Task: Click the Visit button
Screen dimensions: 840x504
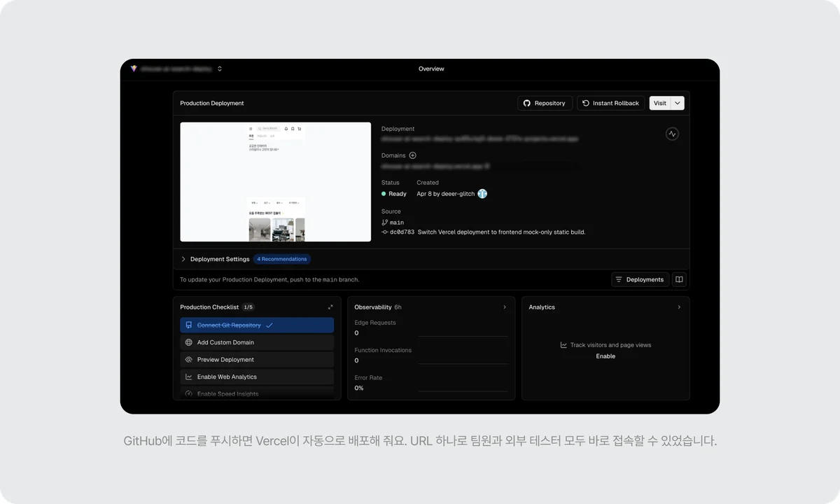Action: (659, 103)
